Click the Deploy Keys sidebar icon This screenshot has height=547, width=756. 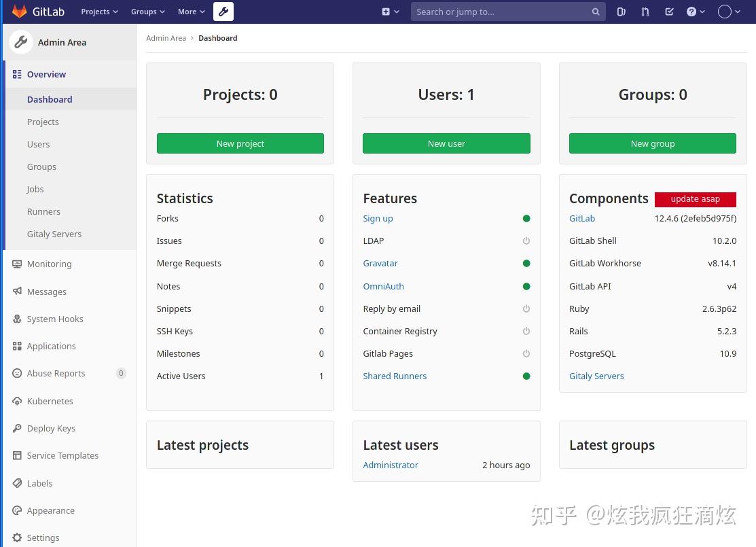[x=17, y=428]
